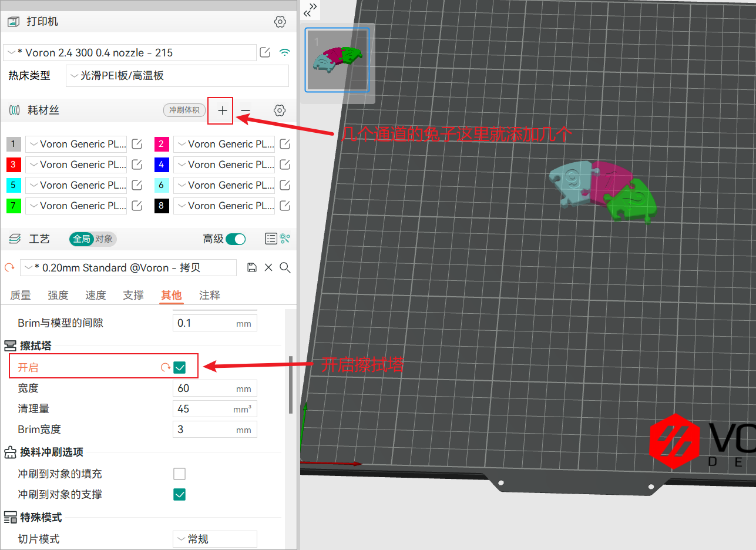
Task: Open printer settings gear icon
Action: click(x=280, y=22)
